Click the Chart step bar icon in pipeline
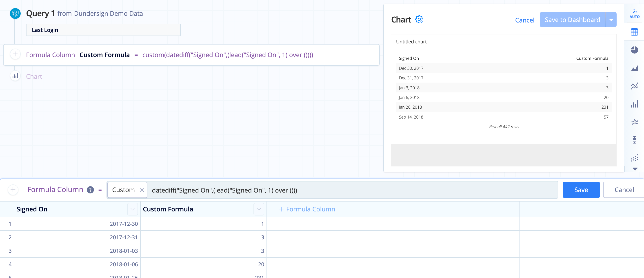This screenshot has width=644, height=278. (x=15, y=76)
